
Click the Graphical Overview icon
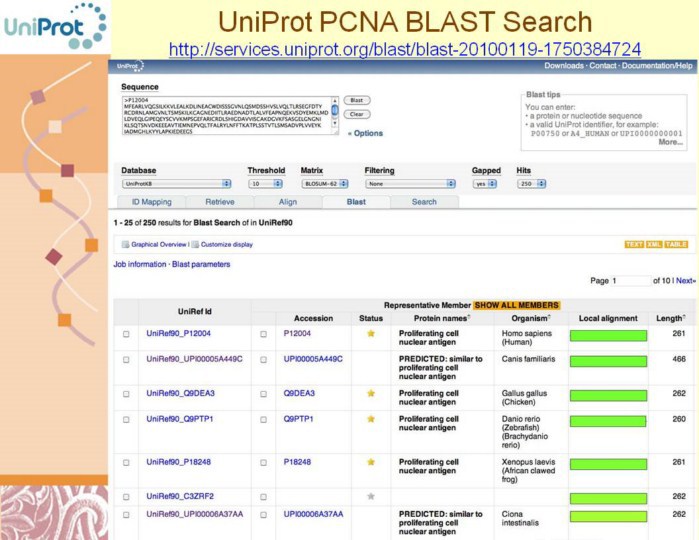[125, 244]
